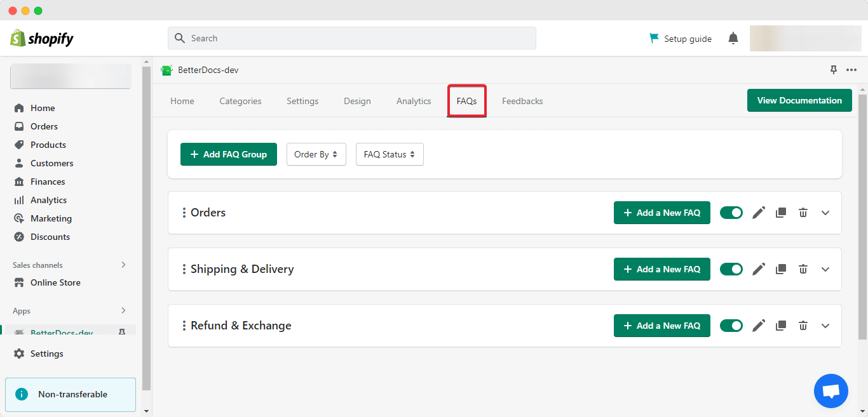Delete the Orders FAQ group
The height and width of the screenshot is (417, 868).
tap(803, 213)
